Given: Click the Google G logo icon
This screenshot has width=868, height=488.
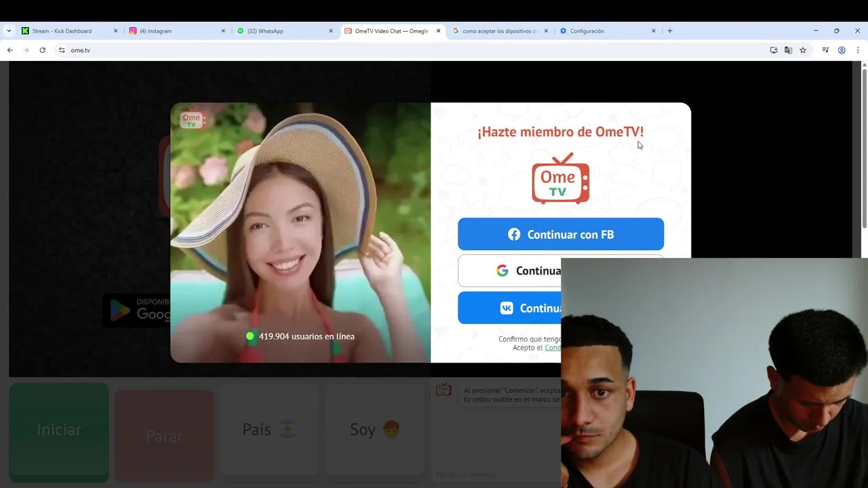Looking at the screenshot, I should coord(502,270).
